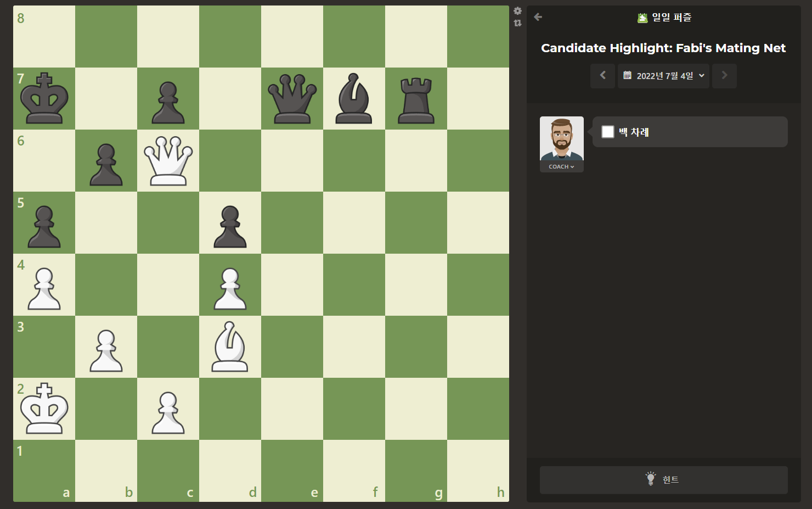Click the black bishop on f7
This screenshot has width=812, height=509.
point(354,99)
